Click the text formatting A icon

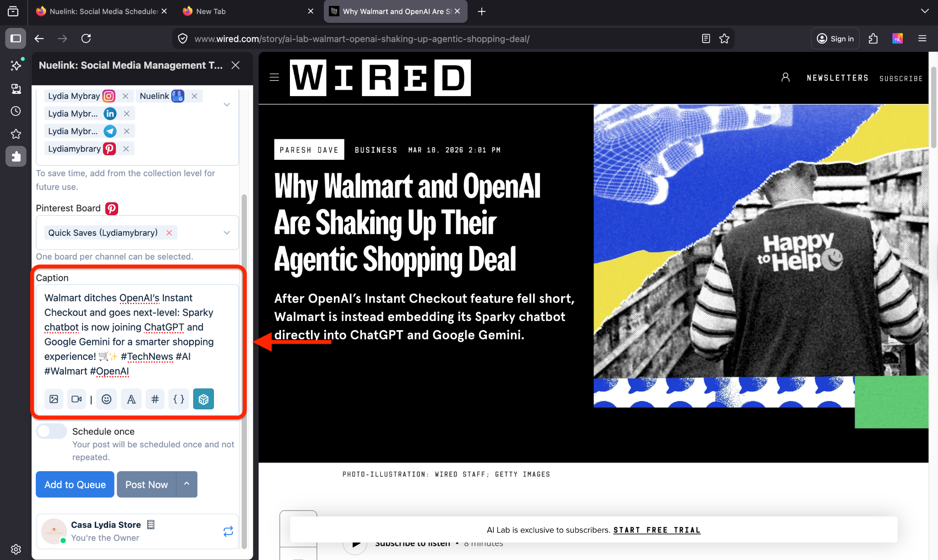131,399
